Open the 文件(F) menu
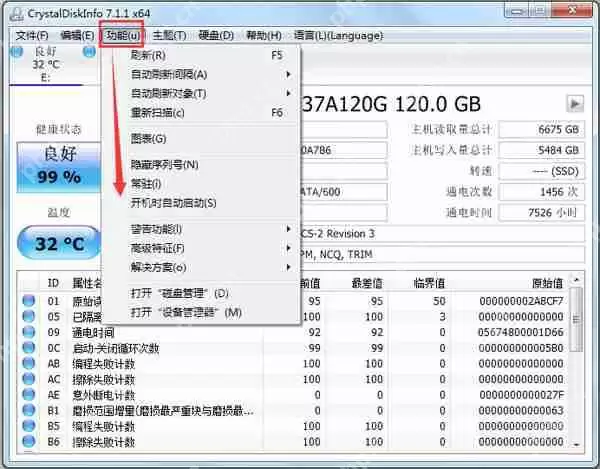 click(x=32, y=36)
